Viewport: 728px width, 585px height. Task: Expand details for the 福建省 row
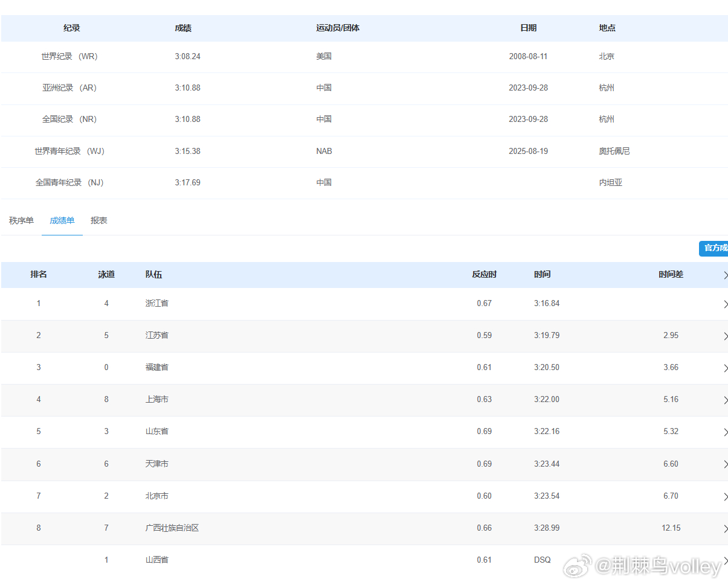[725, 368]
